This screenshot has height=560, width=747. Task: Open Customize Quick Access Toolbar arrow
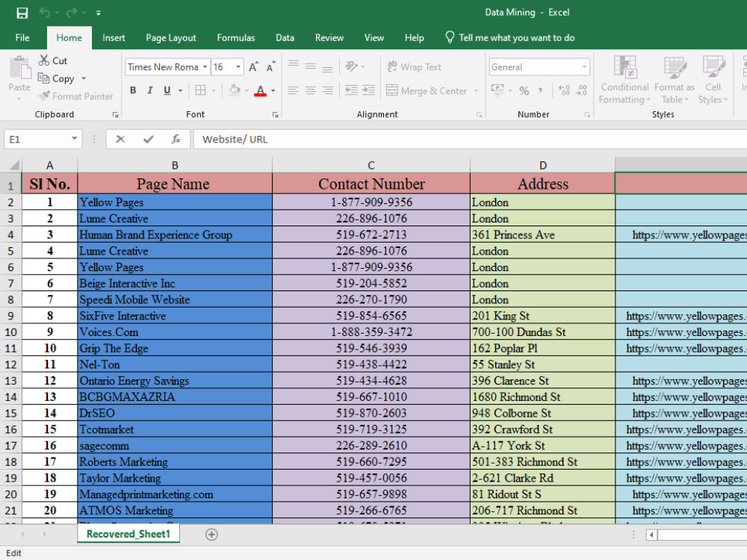pos(98,13)
